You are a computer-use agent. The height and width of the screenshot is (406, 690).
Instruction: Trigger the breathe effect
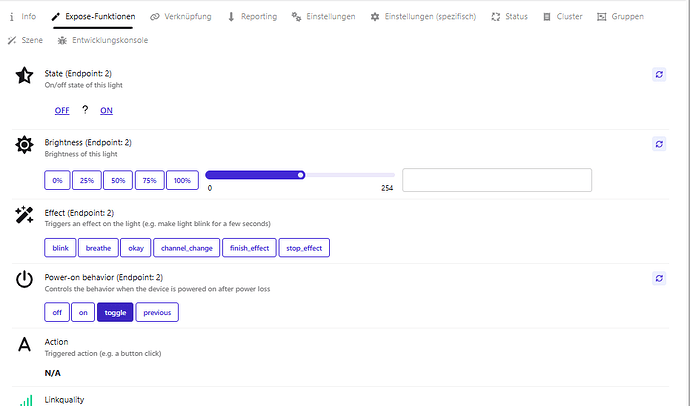point(98,248)
